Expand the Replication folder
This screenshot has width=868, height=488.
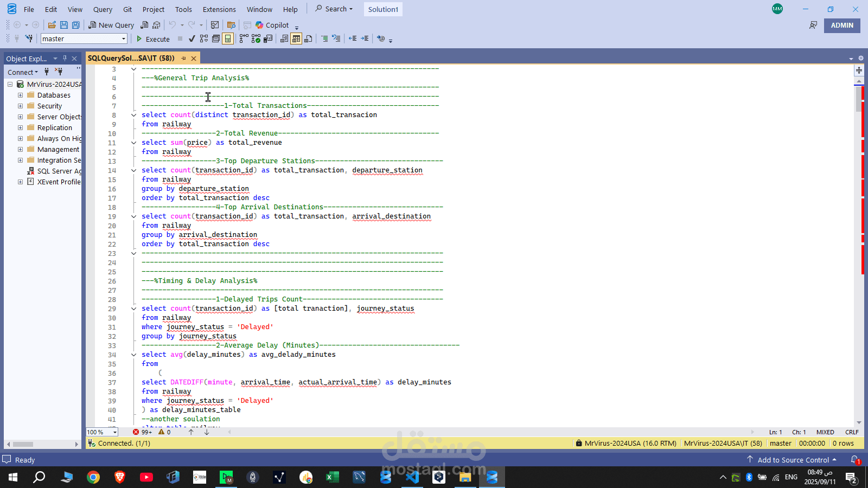coord(20,127)
